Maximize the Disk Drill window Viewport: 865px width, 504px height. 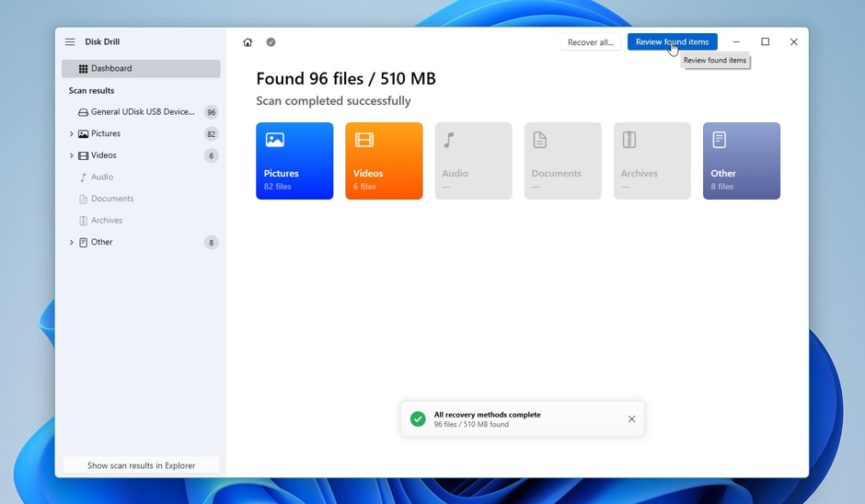pyautogui.click(x=765, y=42)
